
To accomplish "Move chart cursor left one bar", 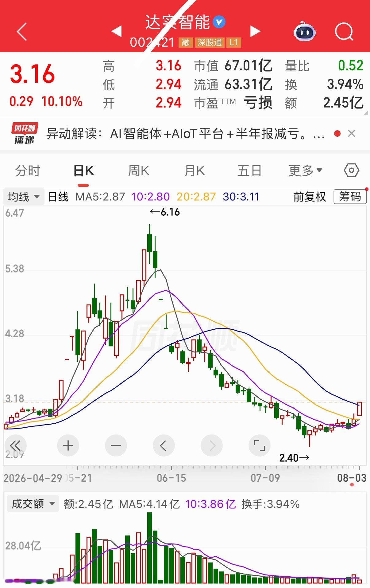I will [164, 445].
